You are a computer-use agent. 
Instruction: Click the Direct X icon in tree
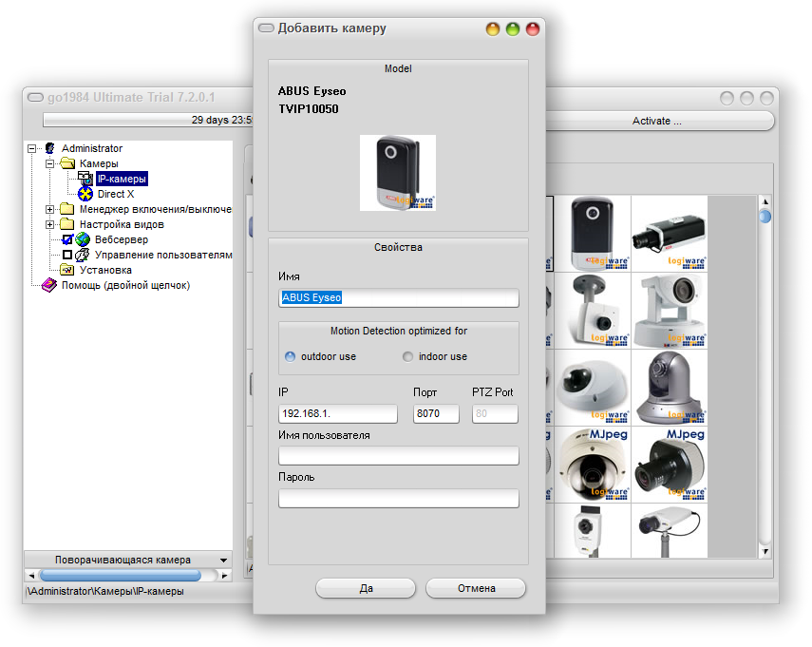[85, 194]
